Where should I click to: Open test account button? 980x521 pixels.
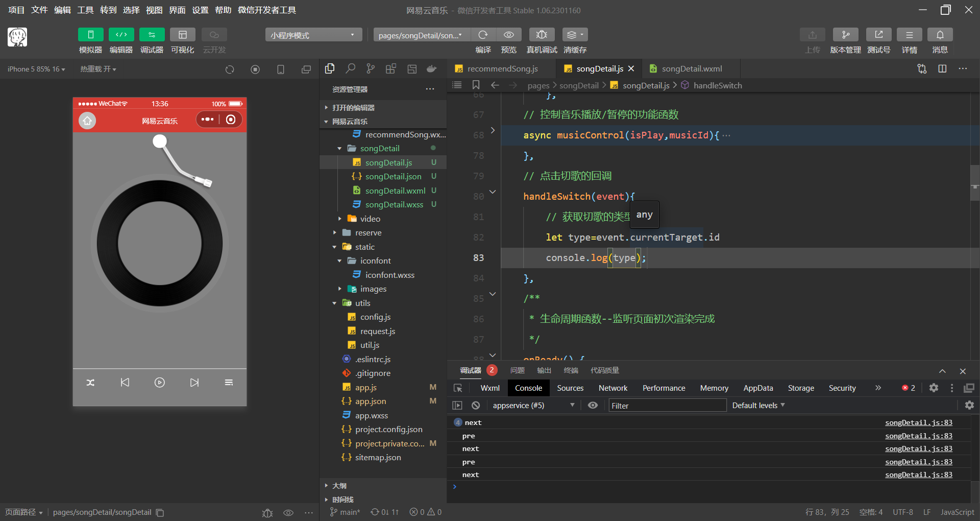tap(878, 35)
